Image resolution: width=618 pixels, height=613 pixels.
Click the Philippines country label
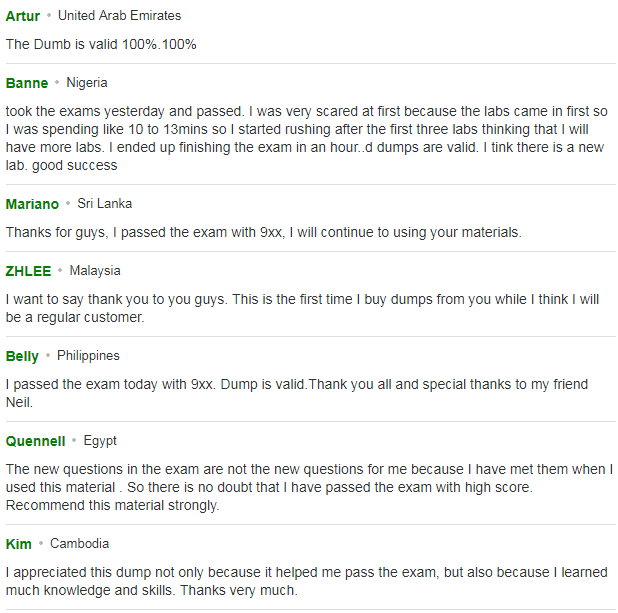click(88, 356)
